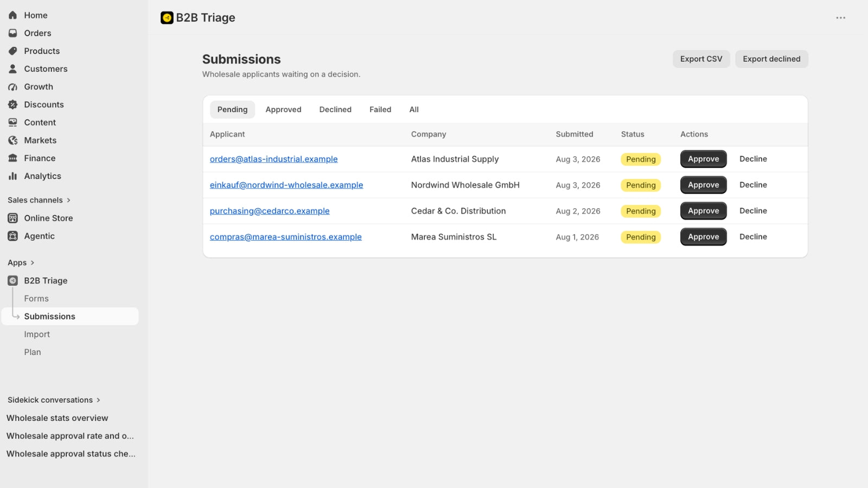Open orders@atlas-industrial.example applicant link
868x488 pixels.
273,159
